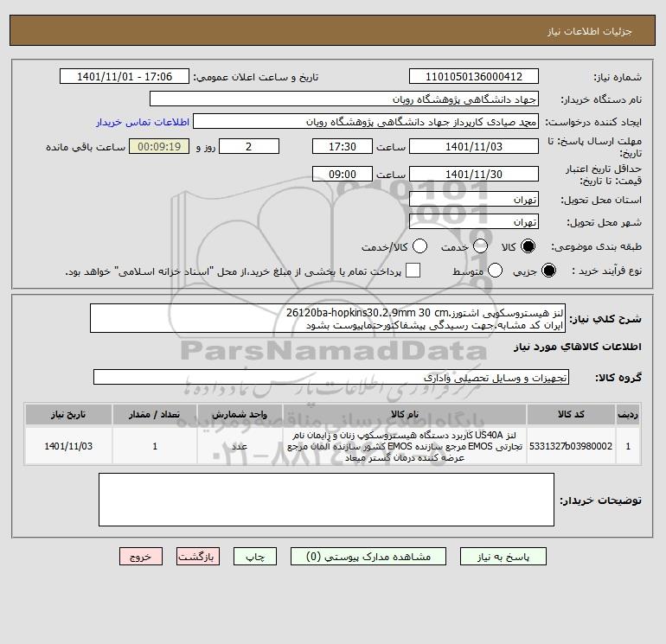Click price validity date 1401/11/30 field

pos(474,174)
